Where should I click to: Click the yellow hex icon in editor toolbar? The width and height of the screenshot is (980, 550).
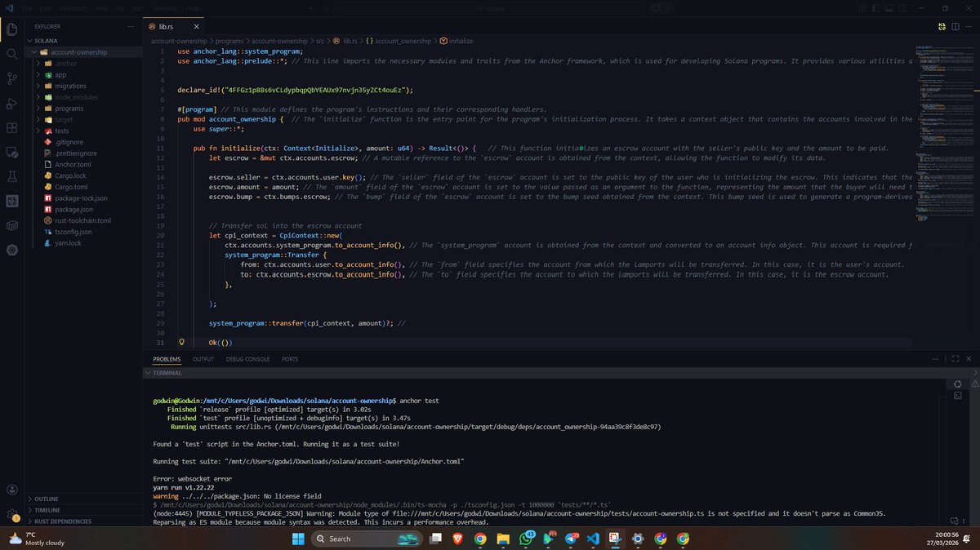coord(942,26)
